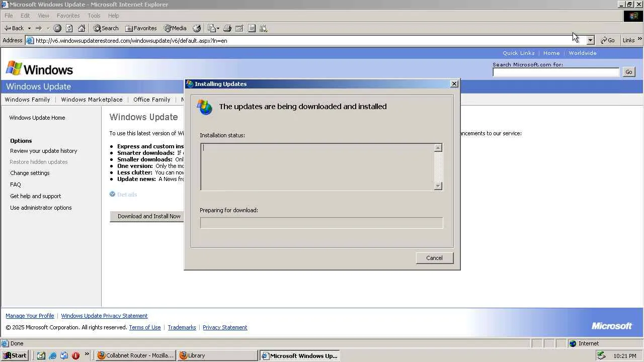Open the Media bar from the toolbar
This screenshot has height=362, width=644.
[175, 28]
